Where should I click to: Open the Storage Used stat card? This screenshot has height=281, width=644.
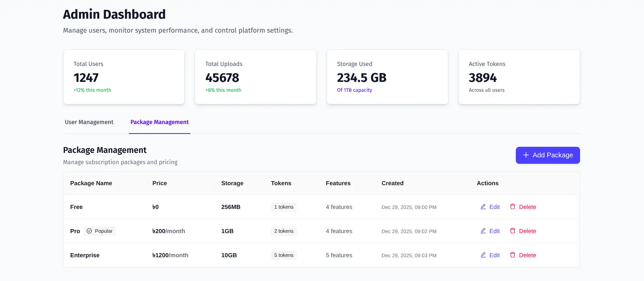coord(387,77)
